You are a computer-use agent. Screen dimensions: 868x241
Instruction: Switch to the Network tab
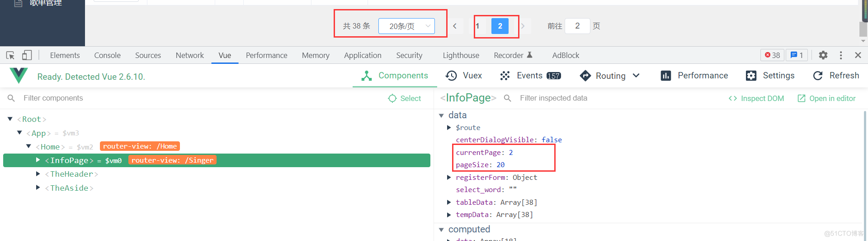(190, 55)
